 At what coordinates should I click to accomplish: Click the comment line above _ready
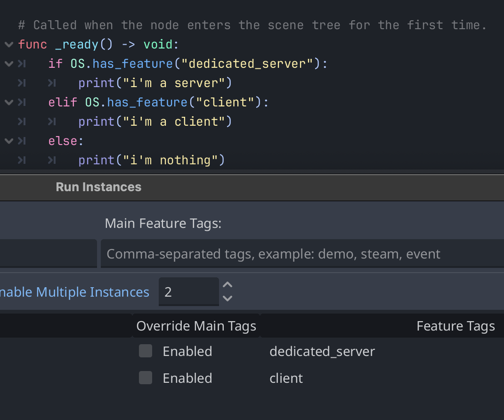click(x=252, y=25)
